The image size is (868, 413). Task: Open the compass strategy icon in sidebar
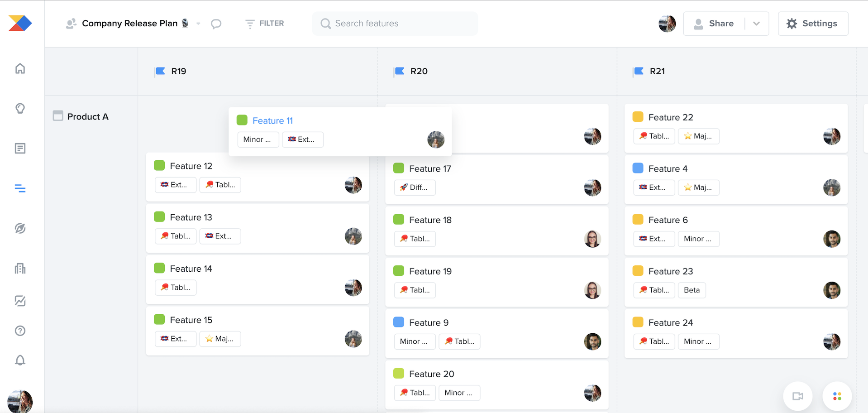coord(20,228)
